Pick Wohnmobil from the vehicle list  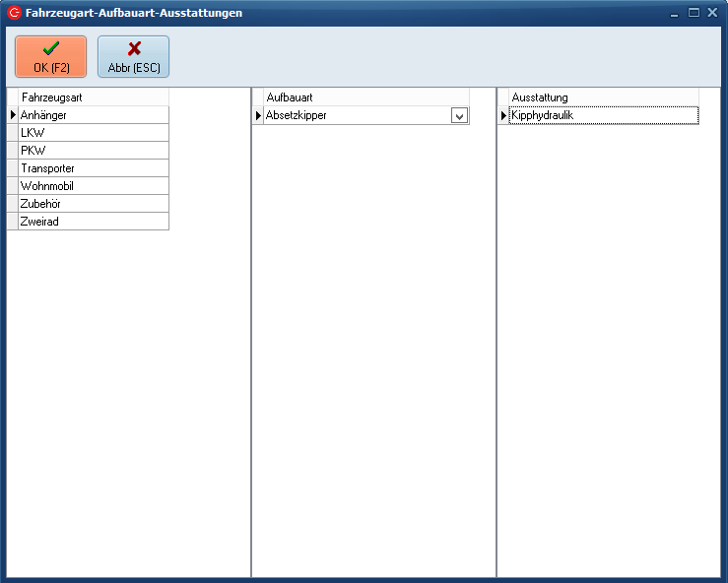pyautogui.click(x=93, y=186)
